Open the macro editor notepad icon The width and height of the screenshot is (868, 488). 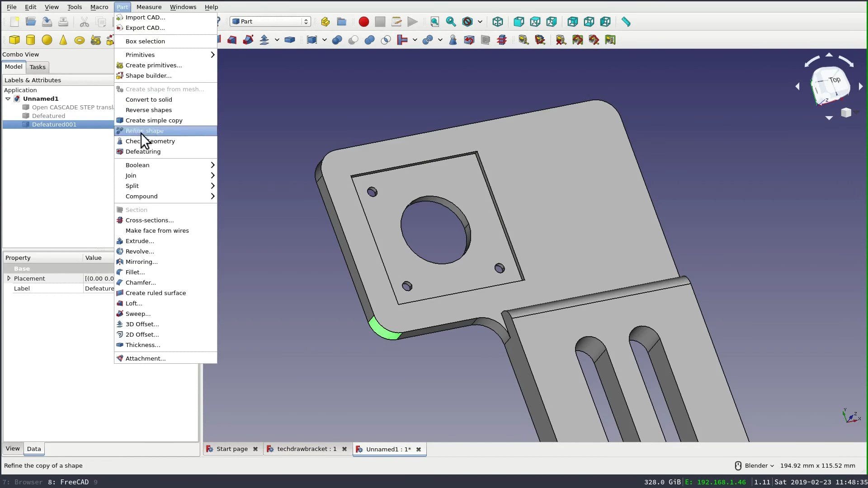[396, 22]
